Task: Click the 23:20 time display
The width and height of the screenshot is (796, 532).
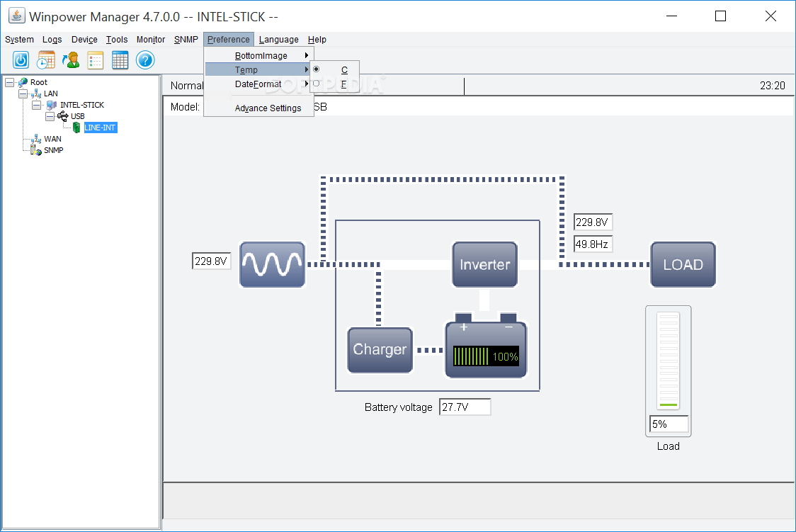Action: (x=772, y=86)
